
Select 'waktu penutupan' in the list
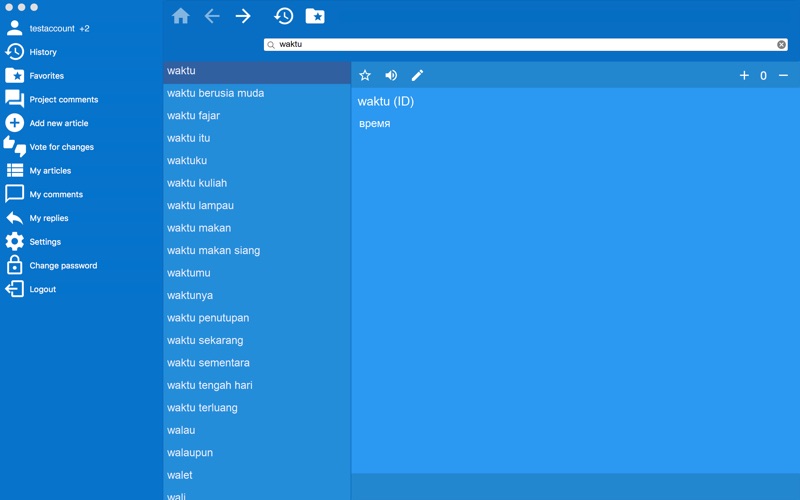(x=257, y=318)
